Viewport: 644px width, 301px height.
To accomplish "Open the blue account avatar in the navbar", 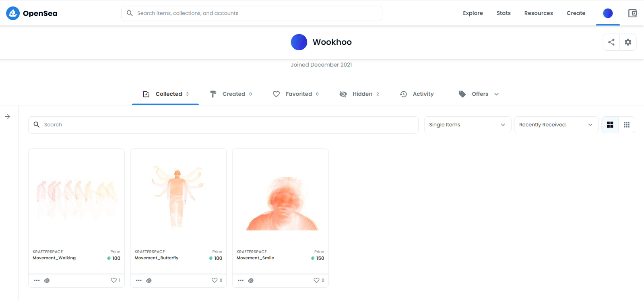I will [608, 13].
